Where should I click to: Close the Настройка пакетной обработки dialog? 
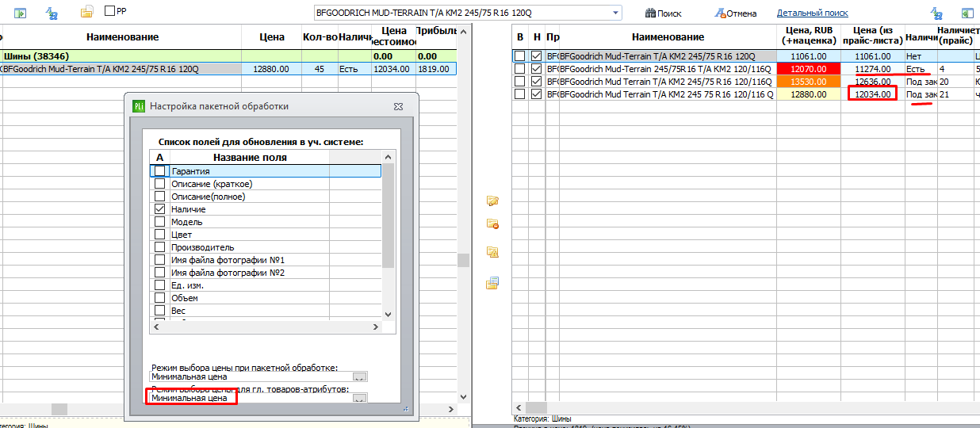[x=399, y=106]
